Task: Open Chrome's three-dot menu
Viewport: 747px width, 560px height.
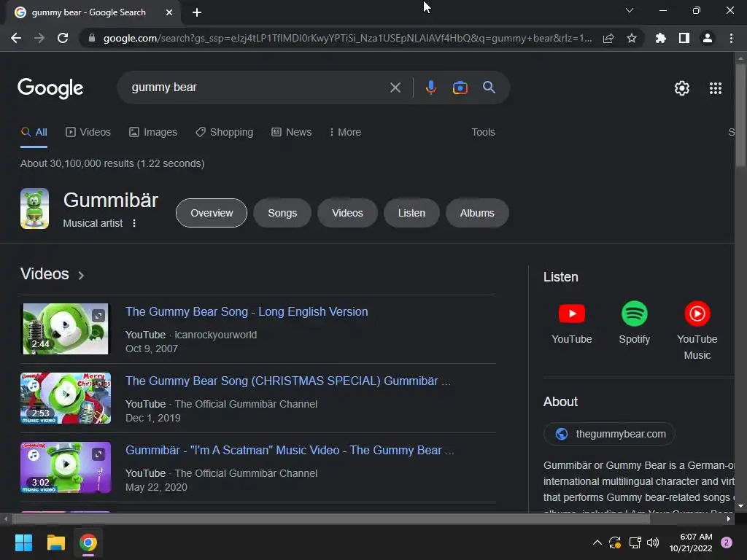Action: 731,38
